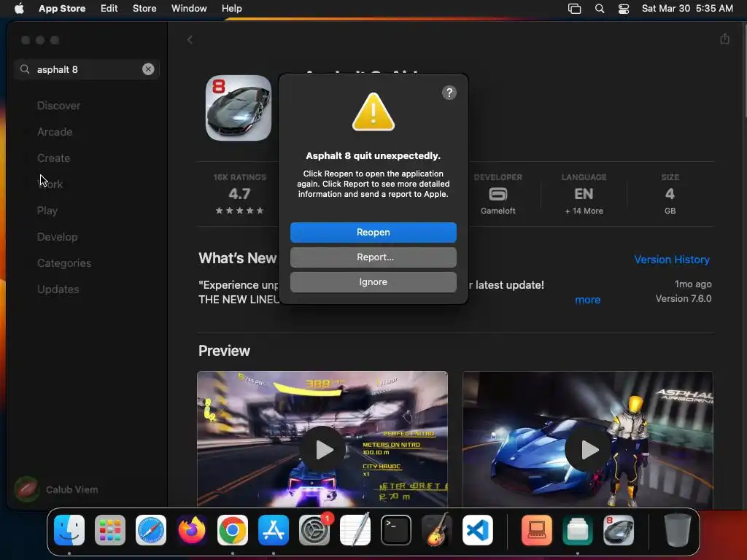This screenshot has width=747, height=560.
Task: Select Create in the sidebar
Action: tap(53, 158)
